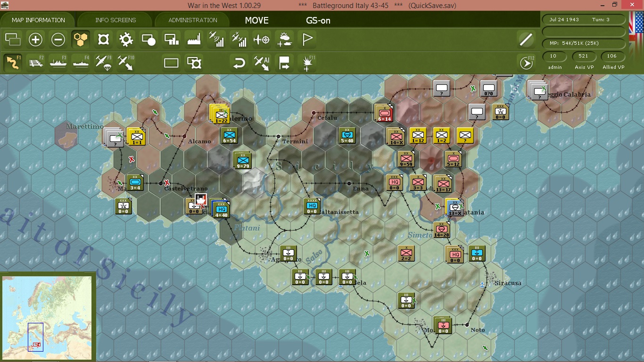Toggle the plane-with-crosshair target icon
The image size is (644, 362).
pyautogui.click(x=262, y=40)
